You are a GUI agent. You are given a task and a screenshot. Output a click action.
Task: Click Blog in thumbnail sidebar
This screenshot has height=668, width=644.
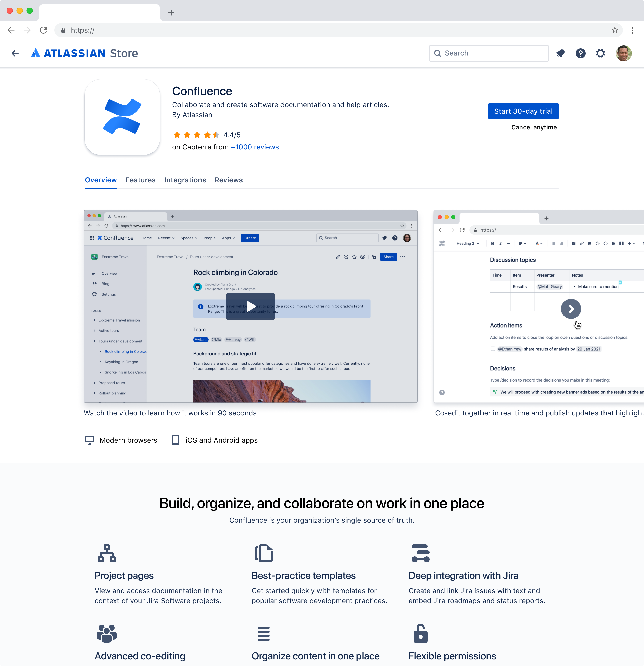point(105,283)
